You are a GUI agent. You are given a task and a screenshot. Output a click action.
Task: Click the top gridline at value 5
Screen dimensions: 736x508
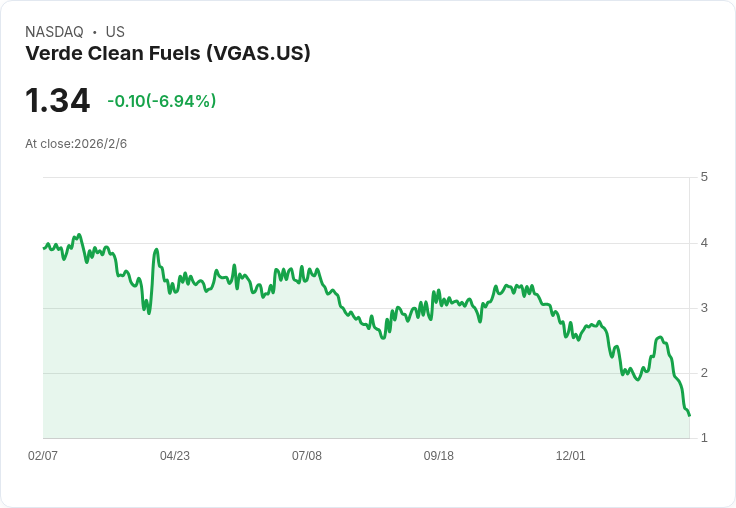[x=366, y=178]
